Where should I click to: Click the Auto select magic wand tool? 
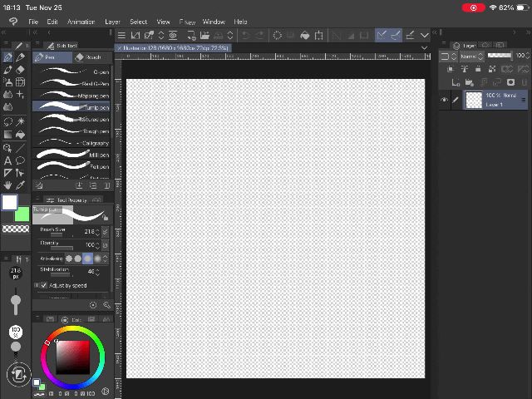(21, 121)
